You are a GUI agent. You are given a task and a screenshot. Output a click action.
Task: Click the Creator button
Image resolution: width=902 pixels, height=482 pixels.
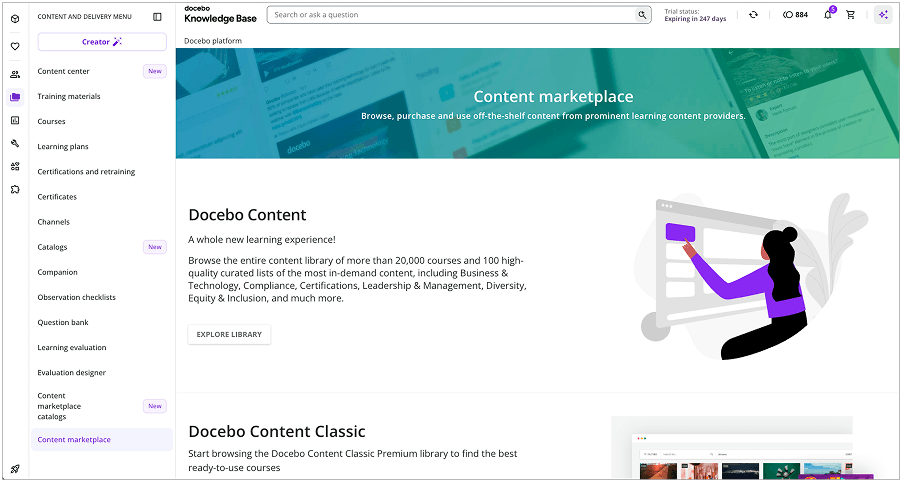click(102, 42)
